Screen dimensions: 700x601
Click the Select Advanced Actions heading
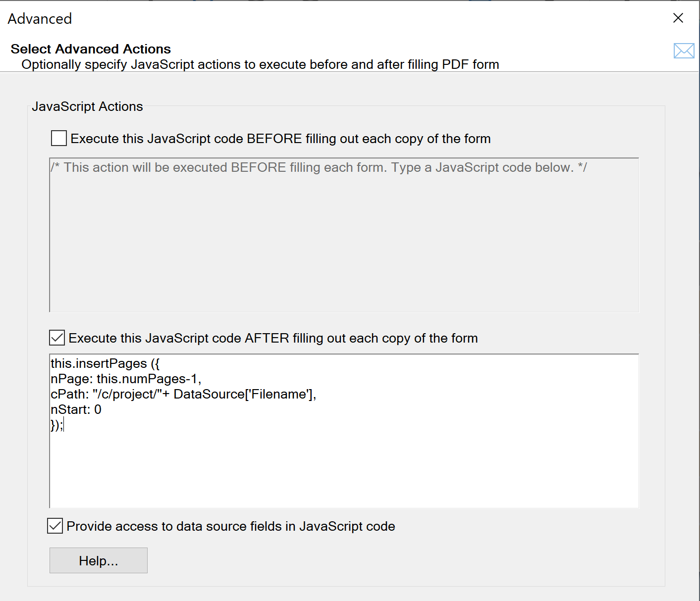coord(91,49)
